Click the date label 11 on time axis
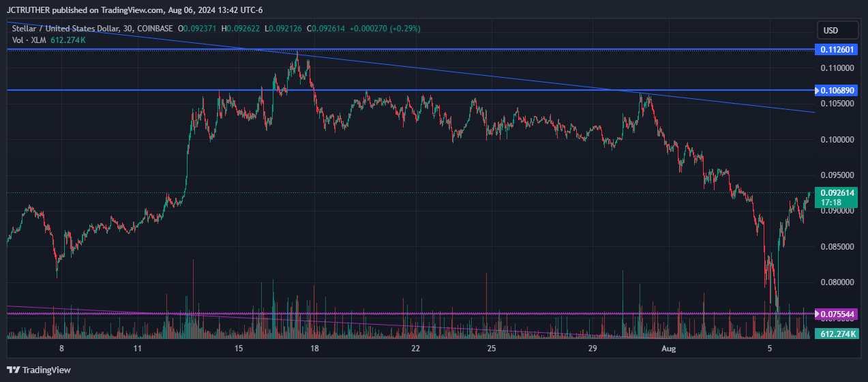The height and width of the screenshot is (382, 868). (138, 349)
